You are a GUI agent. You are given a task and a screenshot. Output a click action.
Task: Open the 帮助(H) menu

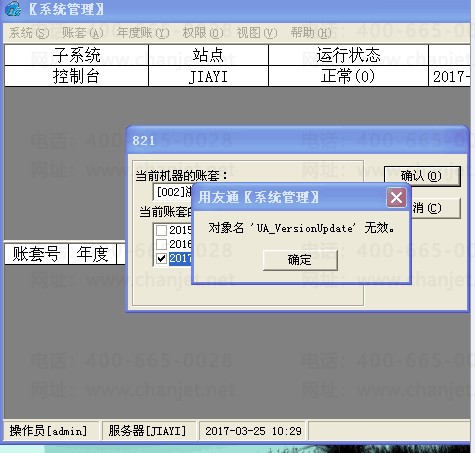(311, 33)
